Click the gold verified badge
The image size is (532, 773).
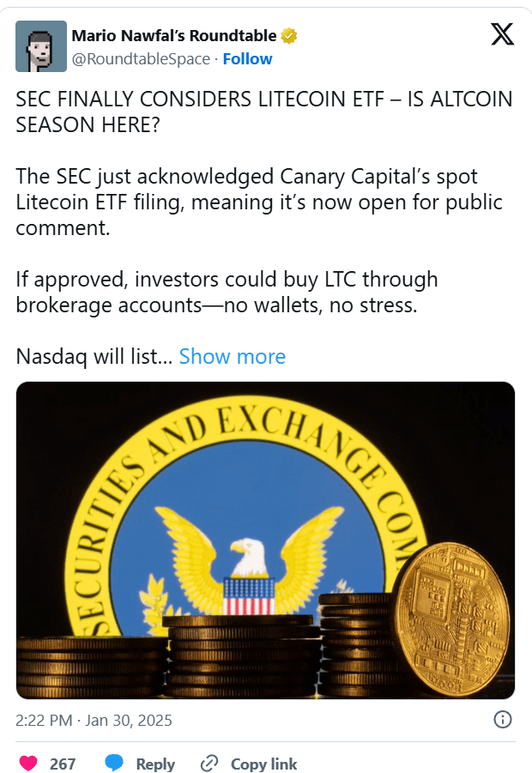(x=289, y=35)
